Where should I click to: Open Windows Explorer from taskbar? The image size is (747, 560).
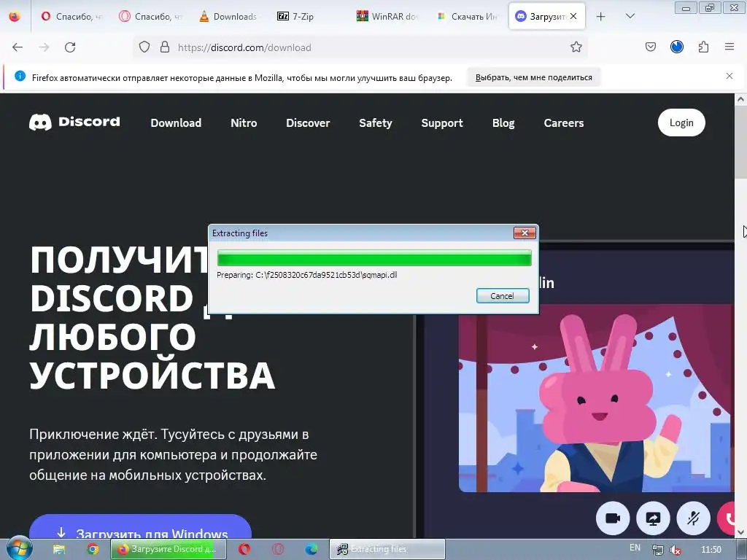point(59,549)
